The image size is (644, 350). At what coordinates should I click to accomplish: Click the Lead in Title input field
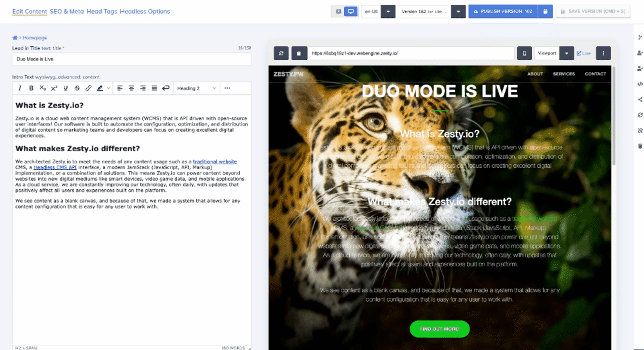[131, 59]
